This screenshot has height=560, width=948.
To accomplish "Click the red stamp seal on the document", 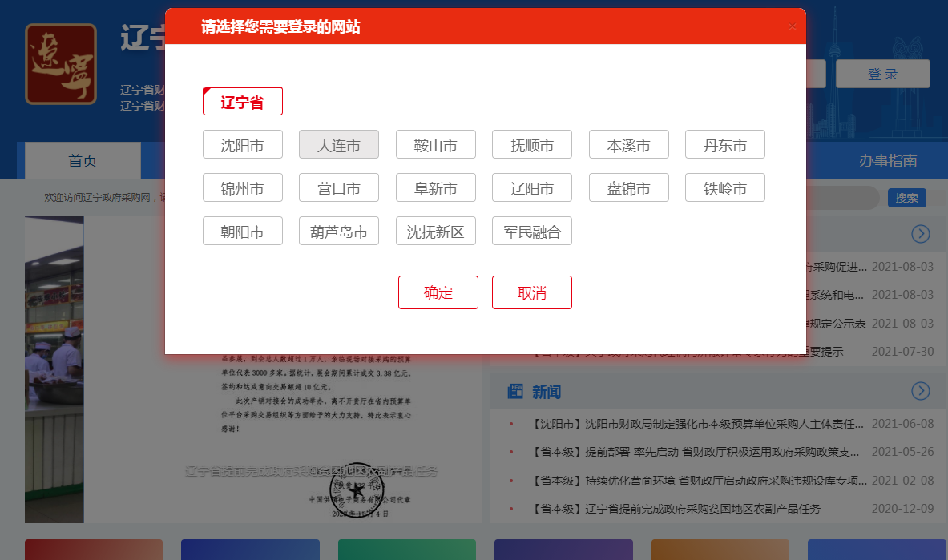I will click(x=356, y=490).
